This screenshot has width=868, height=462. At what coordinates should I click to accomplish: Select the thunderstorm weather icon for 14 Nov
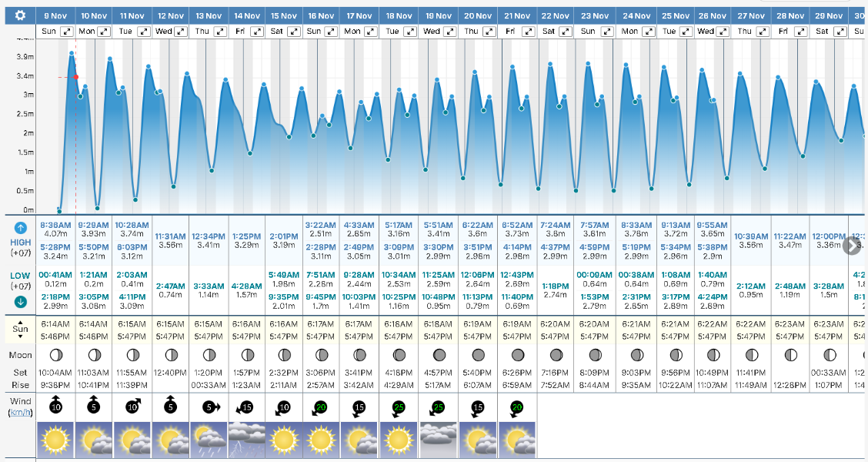pos(246,440)
